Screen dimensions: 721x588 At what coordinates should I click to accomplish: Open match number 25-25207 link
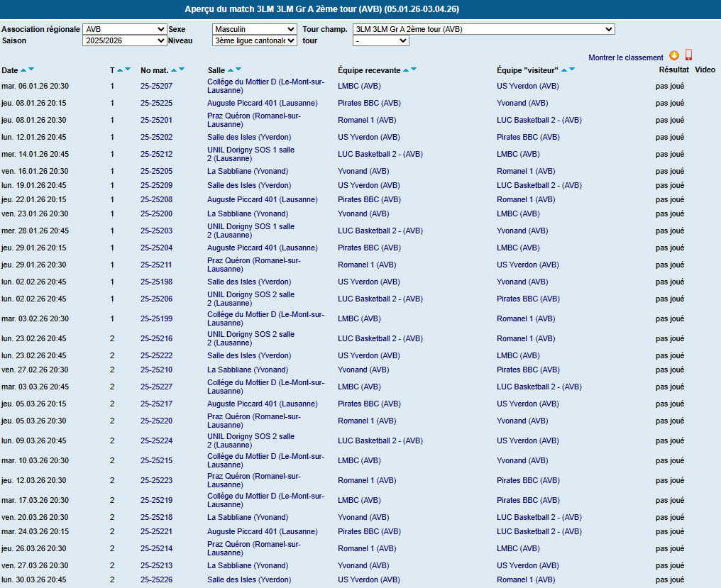(x=156, y=86)
